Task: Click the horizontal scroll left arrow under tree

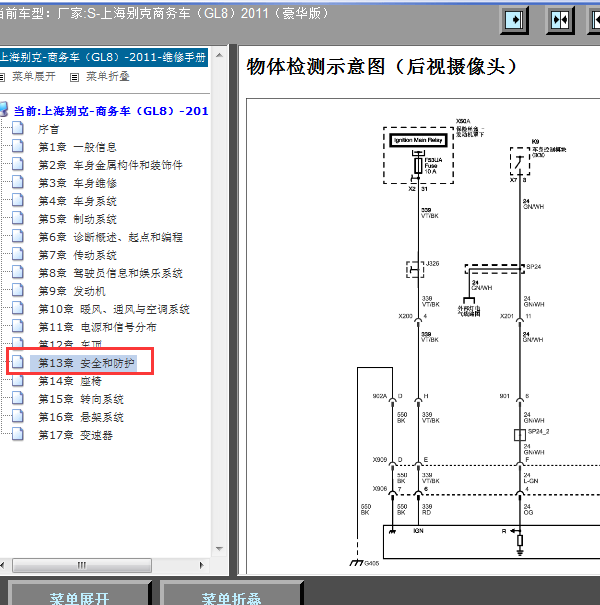Action: (3, 566)
